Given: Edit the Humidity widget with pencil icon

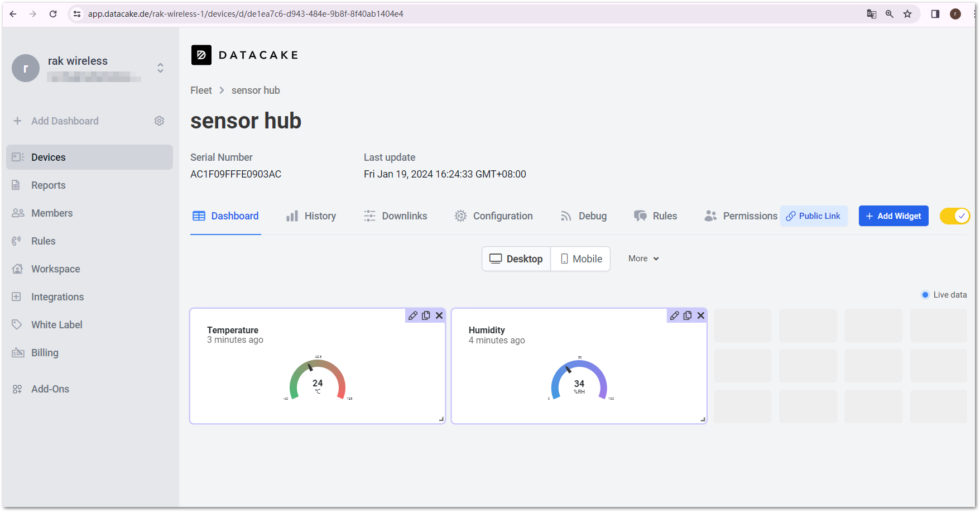Looking at the screenshot, I should (x=675, y=315).
